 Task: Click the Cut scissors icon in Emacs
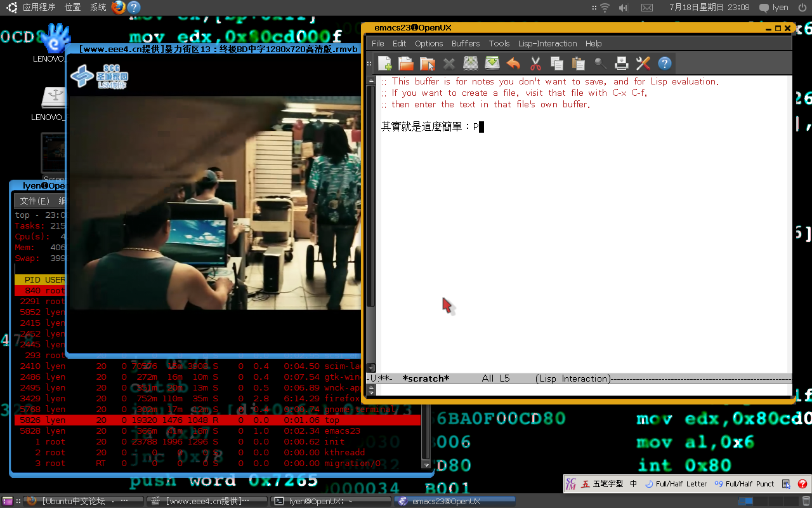click(535, 63)
